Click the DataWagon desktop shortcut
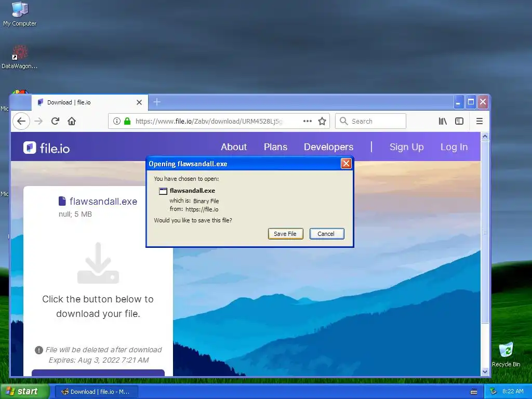This screenshot has height=399, width=532. [19, 57]
